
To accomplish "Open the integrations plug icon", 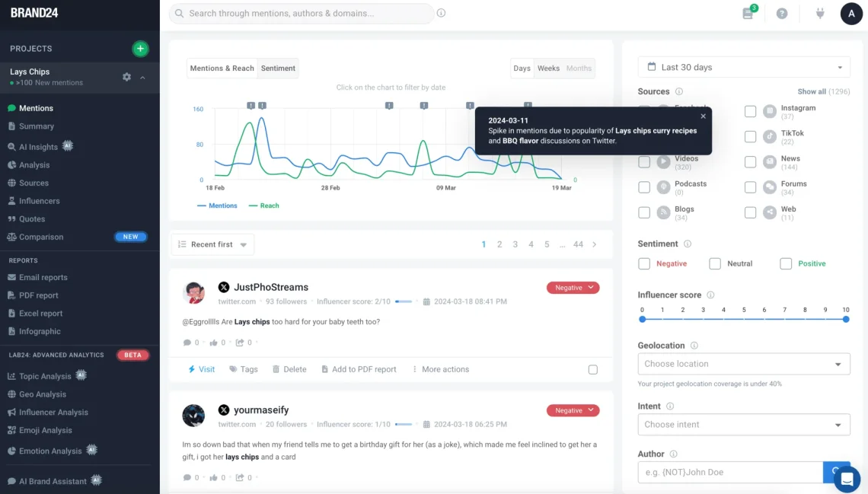I will [x=820, y=14].
